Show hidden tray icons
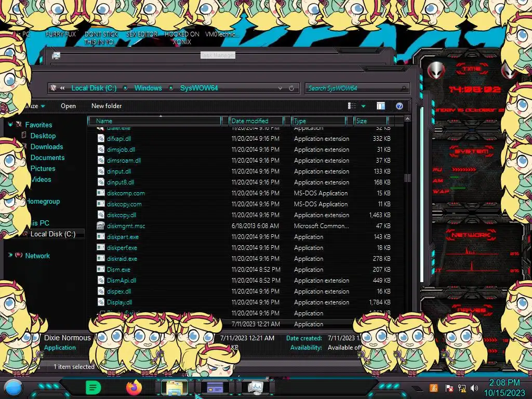This screenshot has height=399, width=532. tap(417, 389)
